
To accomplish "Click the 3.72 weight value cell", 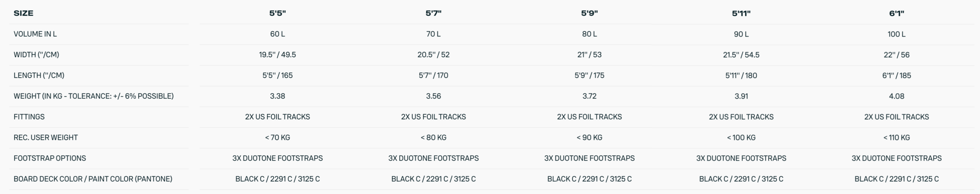I will pyautogui.click(x=589, y=96).
